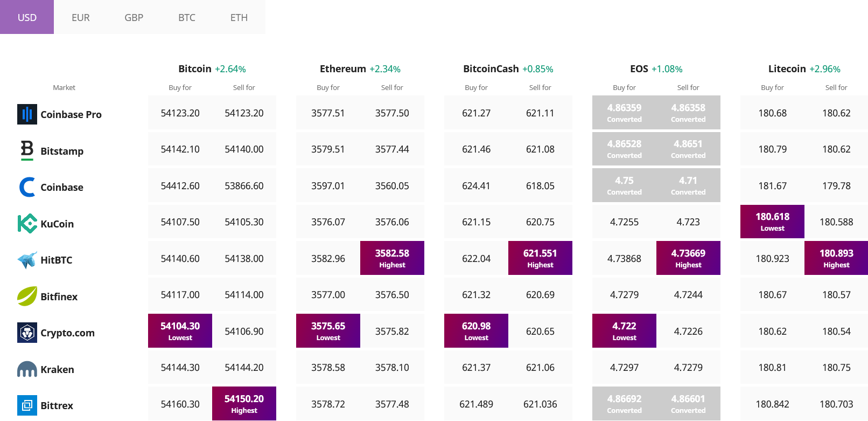868x421 pixels.
Task: Click converted EOS buy price 4.75
Action: click(624, 185)
